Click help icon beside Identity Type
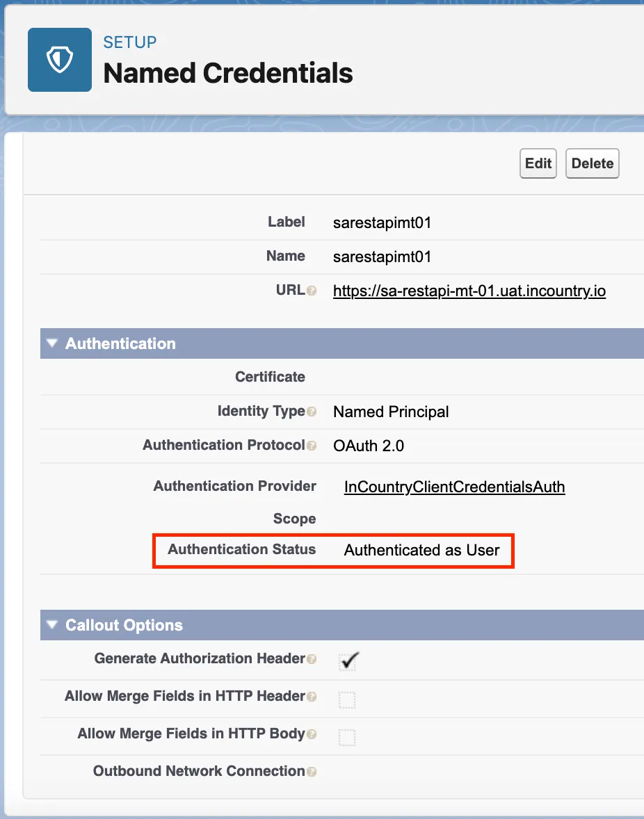The width and height of the screenshot is (644, 819). coord(312,412)
